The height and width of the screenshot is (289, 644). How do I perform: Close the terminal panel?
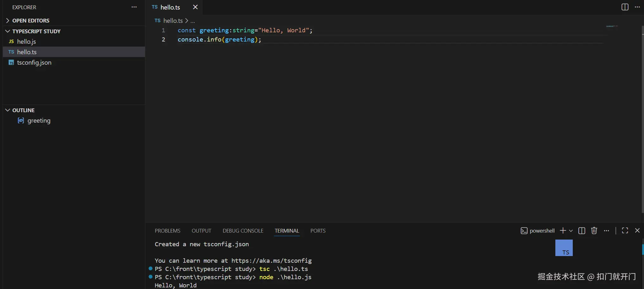point(637,230)
